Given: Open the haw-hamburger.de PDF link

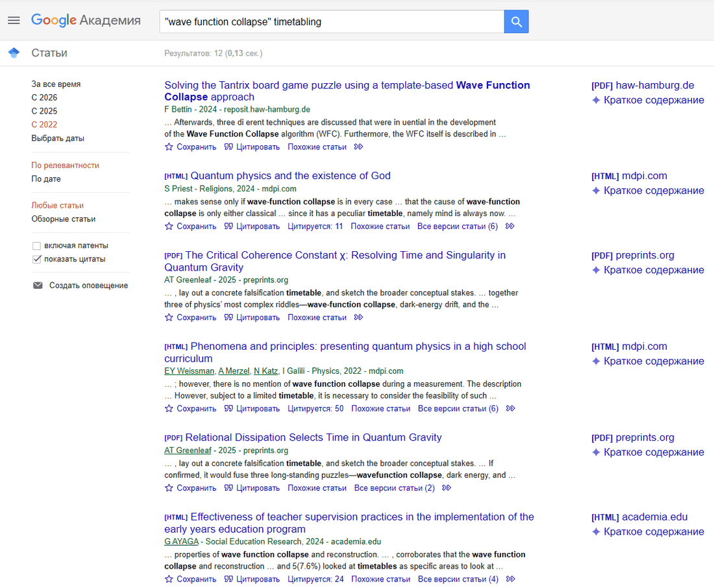Looking at the screenshot, I should 643,85.
